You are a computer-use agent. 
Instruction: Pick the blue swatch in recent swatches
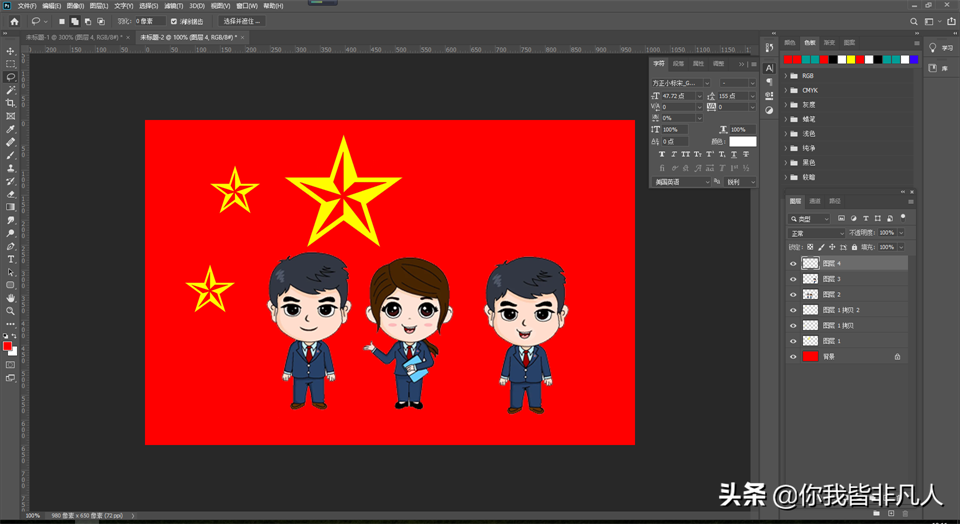(914, 59)
